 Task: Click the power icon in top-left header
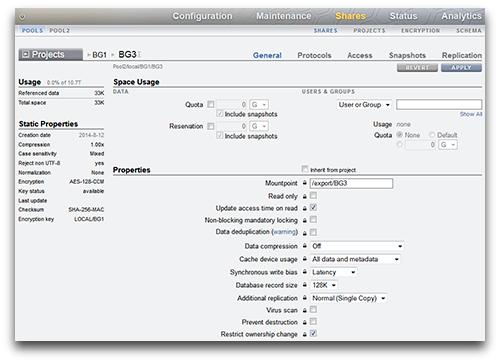tap(22, 16)
